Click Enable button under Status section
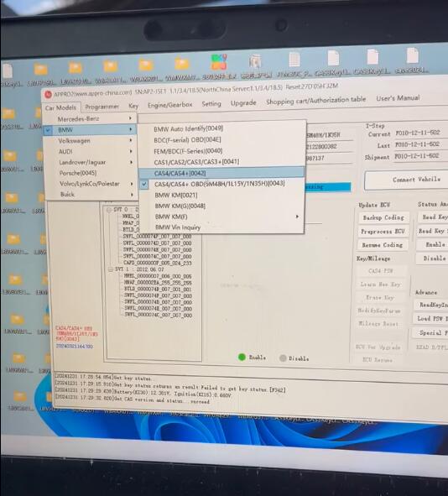448x496 pixels. click(433, 244)
